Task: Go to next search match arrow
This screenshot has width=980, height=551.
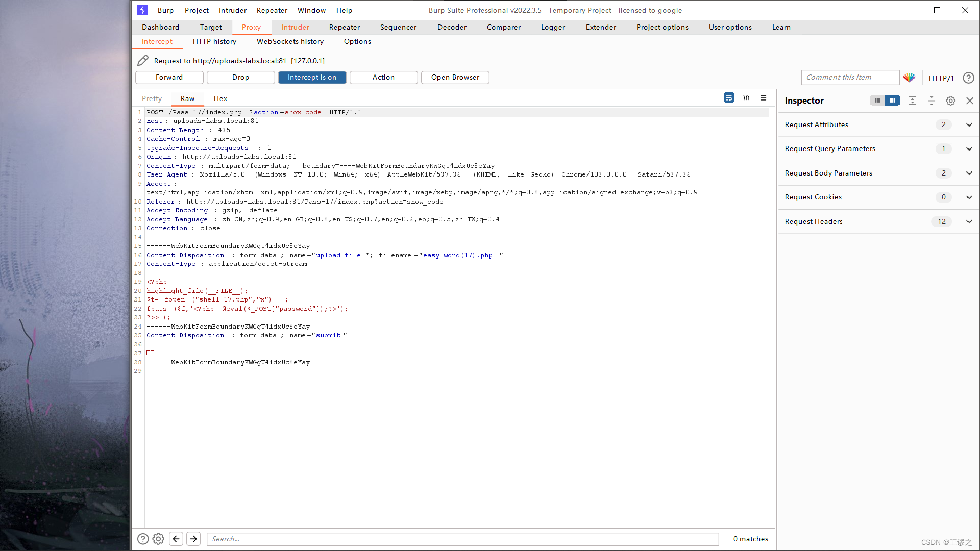Action: click(x=193, y=539)
